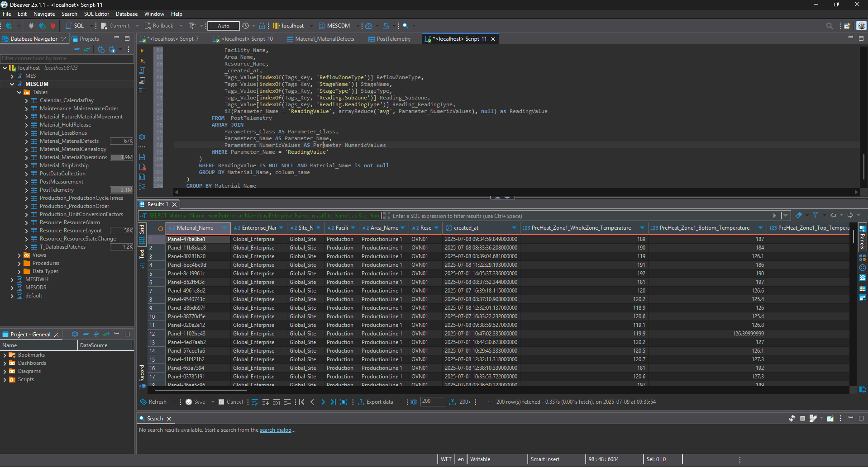Execute SQL statement with orange arrow

pyautogui.click(x=142, y=51)
